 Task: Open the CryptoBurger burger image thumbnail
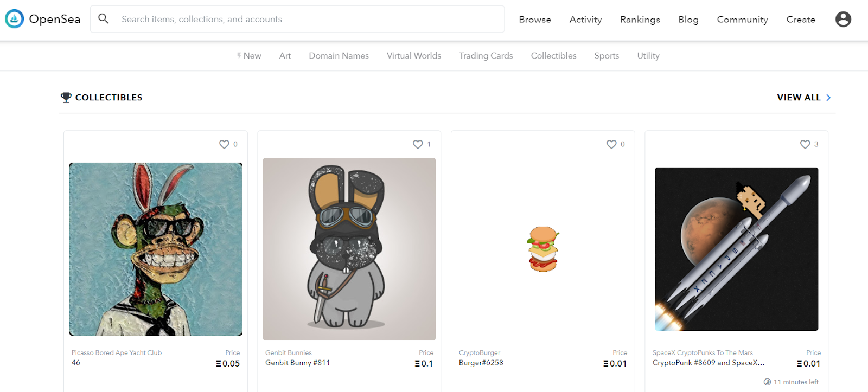coord(543,249)
